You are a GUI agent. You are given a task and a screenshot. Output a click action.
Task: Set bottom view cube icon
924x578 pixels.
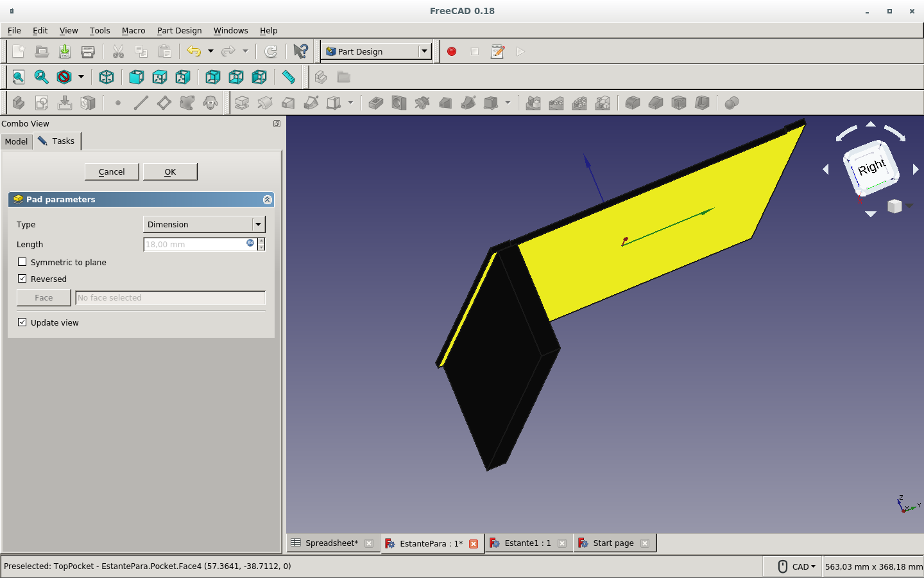click(x=235, y=77)
